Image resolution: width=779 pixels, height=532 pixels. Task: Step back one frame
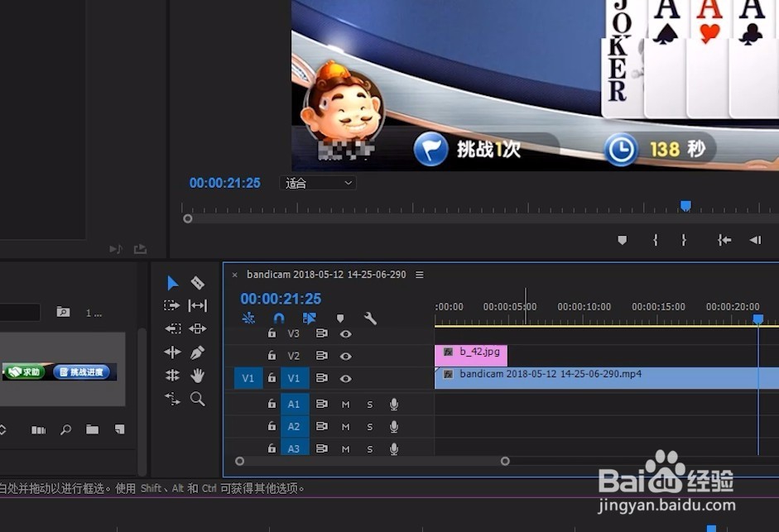[756, 241]
